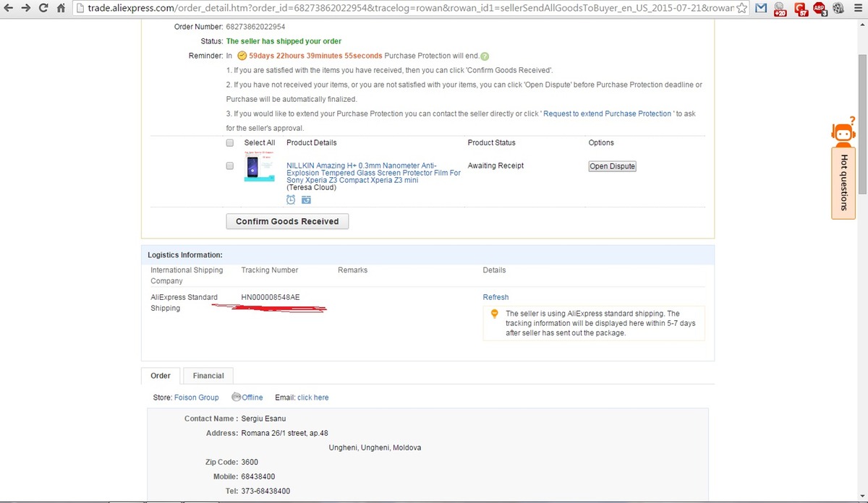Bookmark this page with the star icon
This screenshot has height=503, width=868.
click(742, 9)
